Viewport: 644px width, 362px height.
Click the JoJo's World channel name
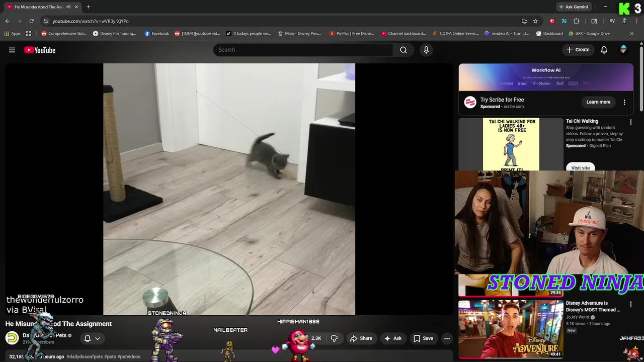(x=578, y=317)
